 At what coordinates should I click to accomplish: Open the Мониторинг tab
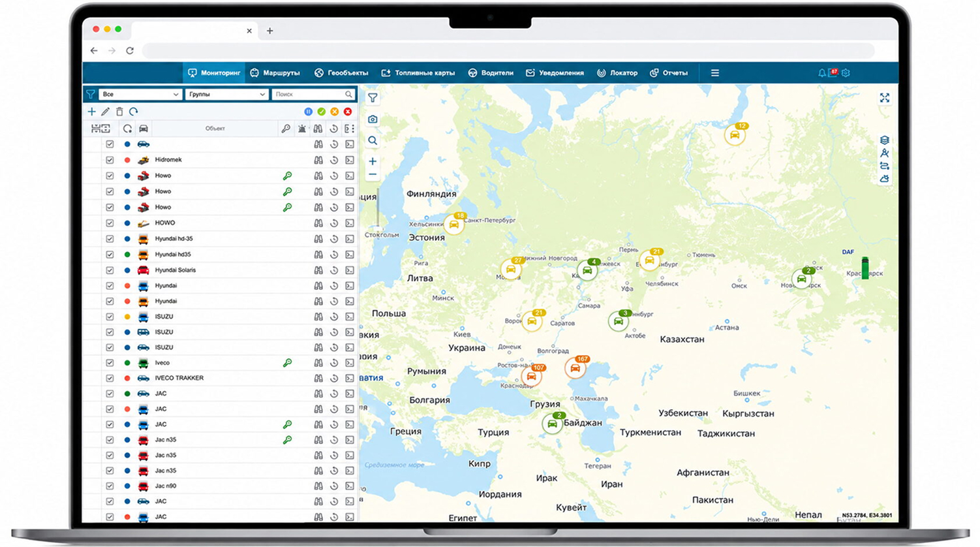click(x=214, y=73)
